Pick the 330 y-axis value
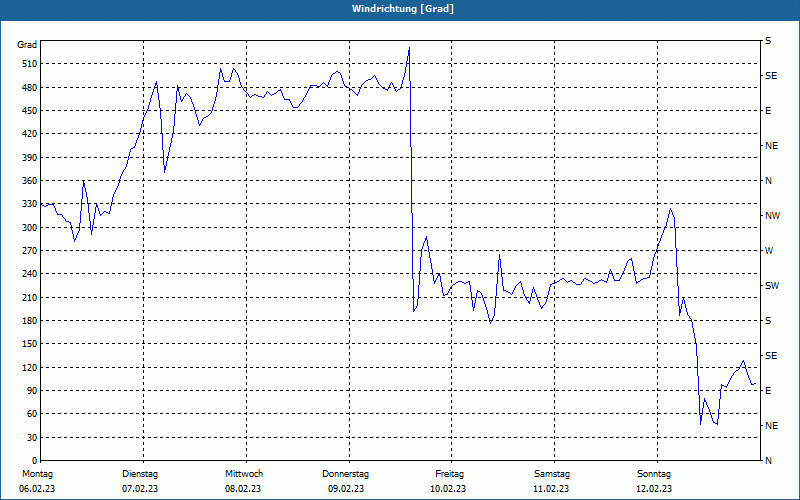This screenshot has width=800, height=500. coord(30,204)
